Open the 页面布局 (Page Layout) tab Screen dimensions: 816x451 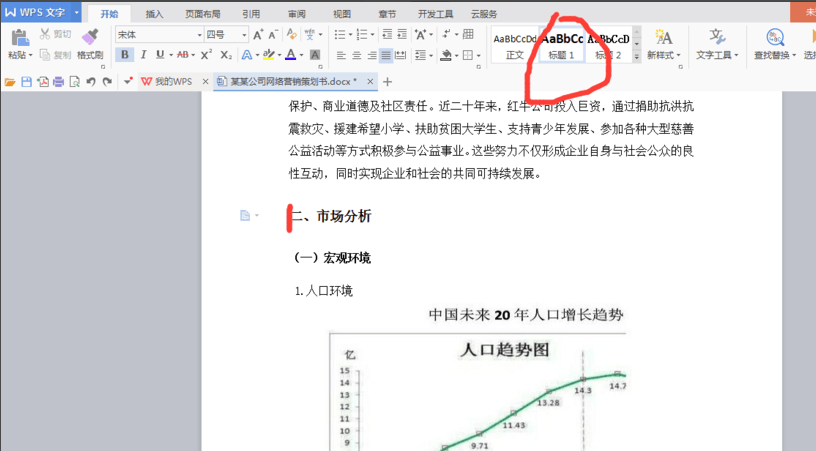coord(204,14)
